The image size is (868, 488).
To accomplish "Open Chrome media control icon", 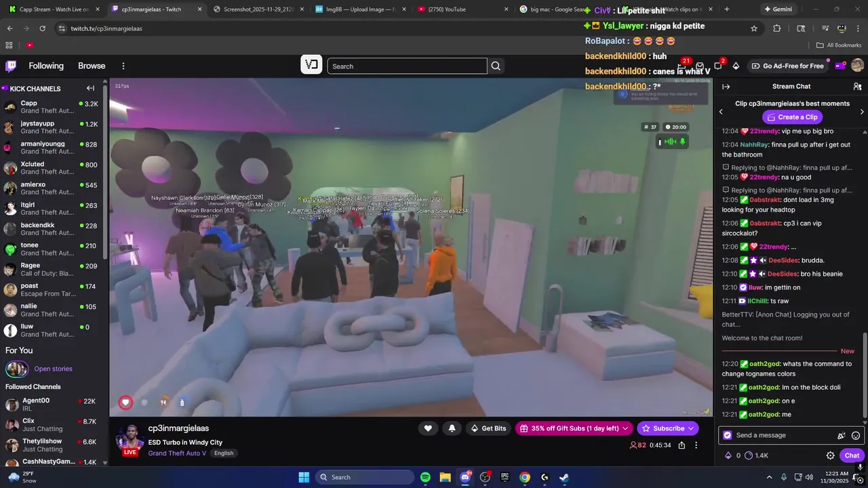I will 825,28.
